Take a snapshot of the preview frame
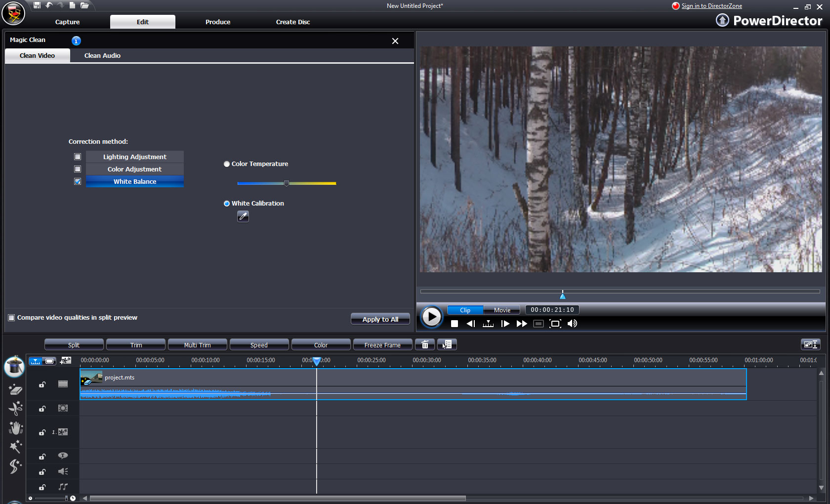 [539, 324]
